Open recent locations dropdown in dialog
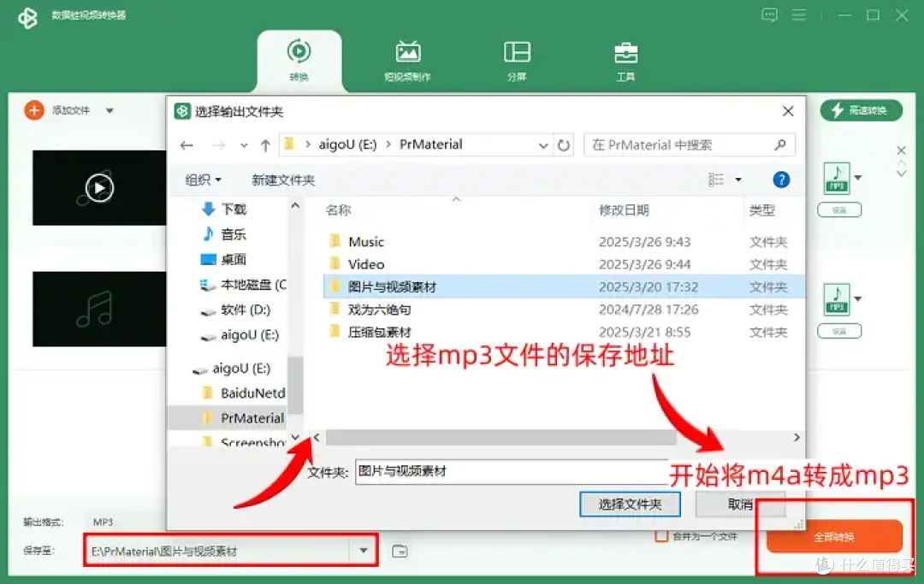This screenshot has width=924, height=584. pos(244,145)
